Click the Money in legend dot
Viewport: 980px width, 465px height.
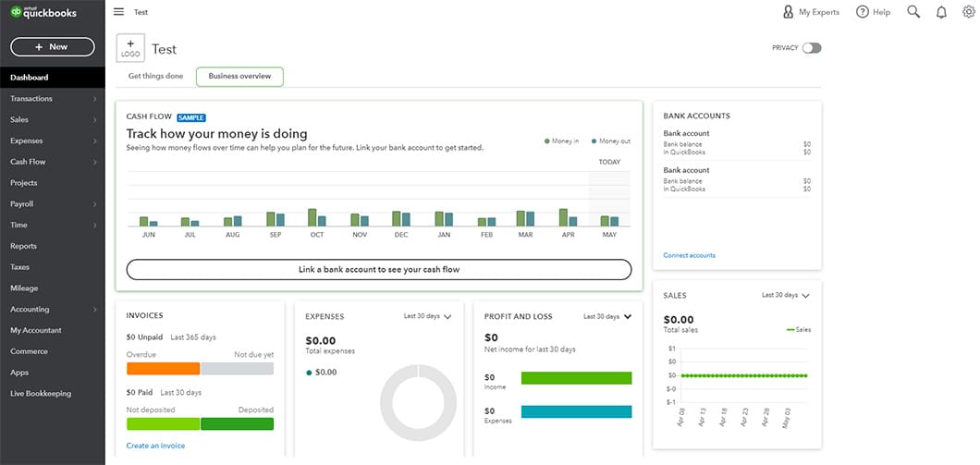tap(547, 141)
